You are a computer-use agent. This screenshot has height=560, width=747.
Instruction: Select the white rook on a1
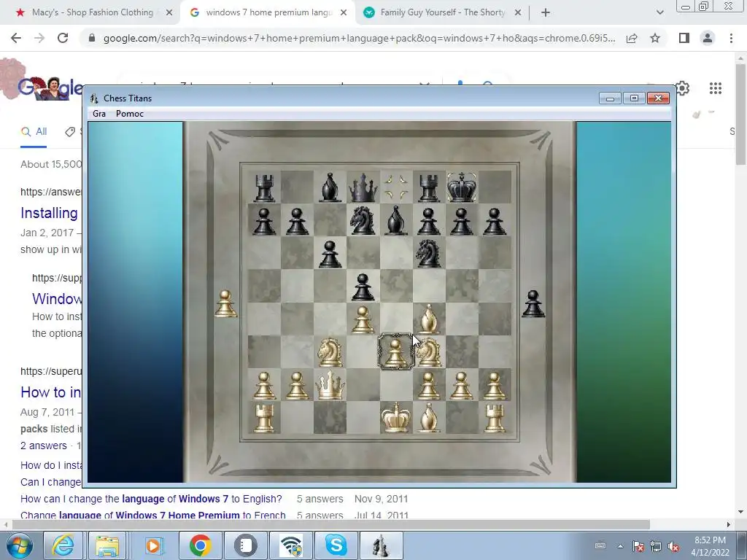(x=264, y=419)
